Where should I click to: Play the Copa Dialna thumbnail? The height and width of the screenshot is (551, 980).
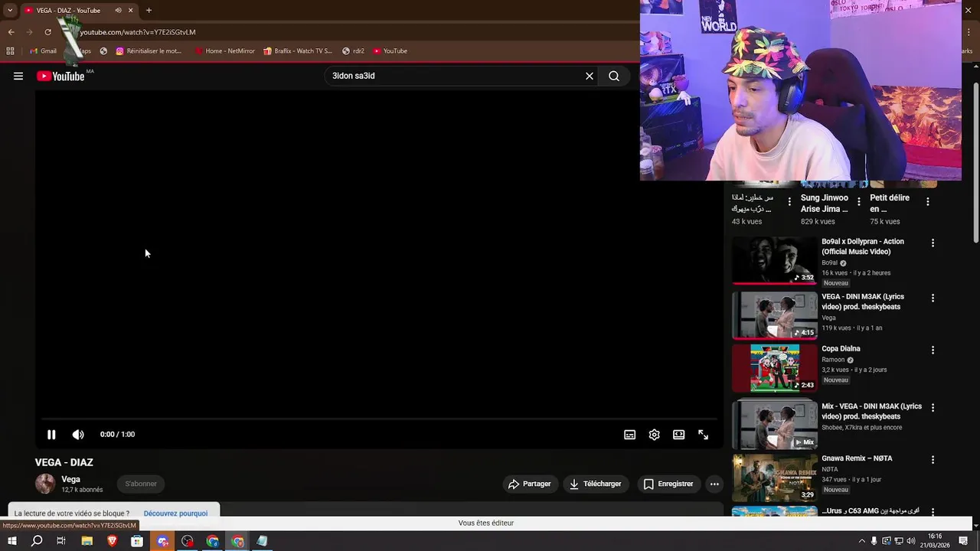coord(775,367)
